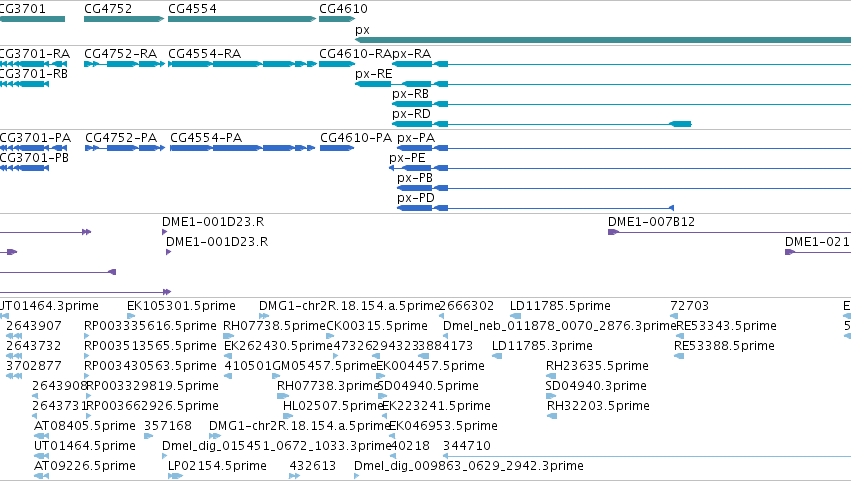Open protein CG3701-PB
851x481 pixels.
click(34, 158)
